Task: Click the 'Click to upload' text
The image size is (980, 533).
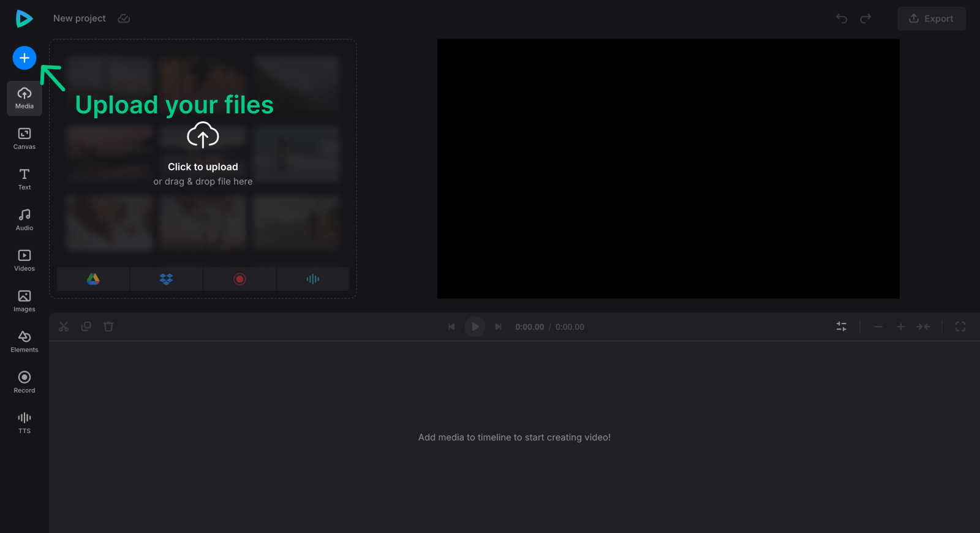Action: click(x=203, y=167)
